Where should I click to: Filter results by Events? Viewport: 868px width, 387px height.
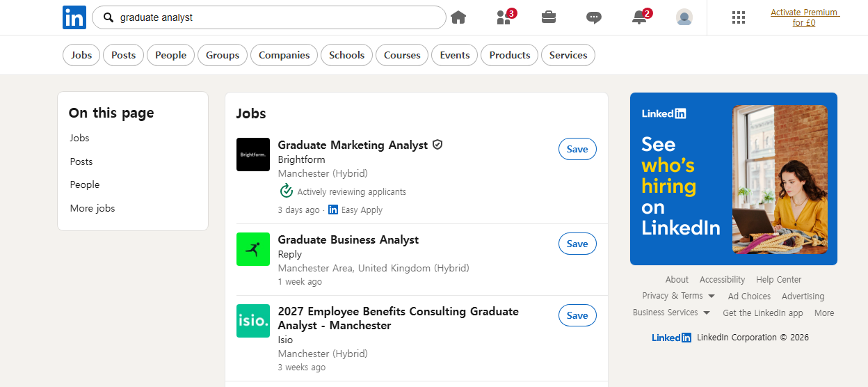455,55
